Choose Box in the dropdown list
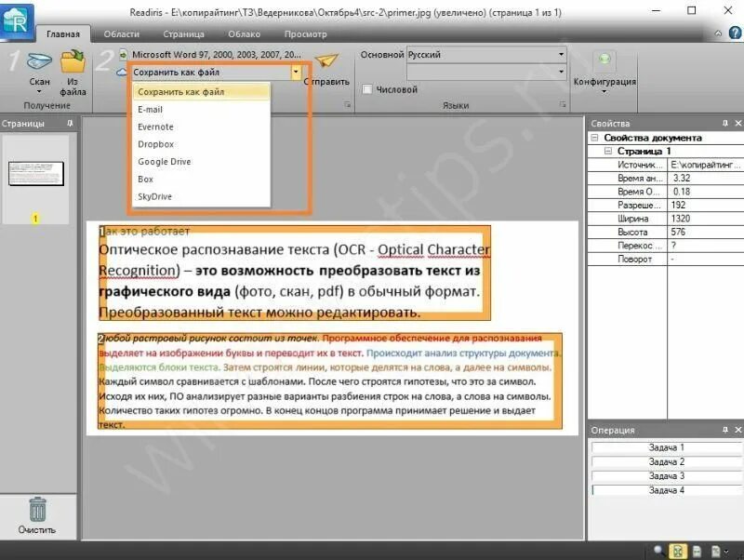Screen dimensions: 744x560 [x=201, y=180]
